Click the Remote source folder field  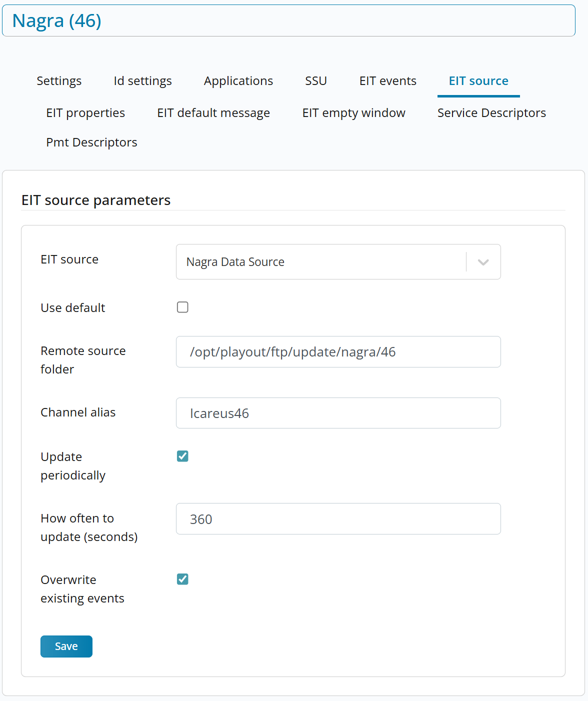[338, 352]
